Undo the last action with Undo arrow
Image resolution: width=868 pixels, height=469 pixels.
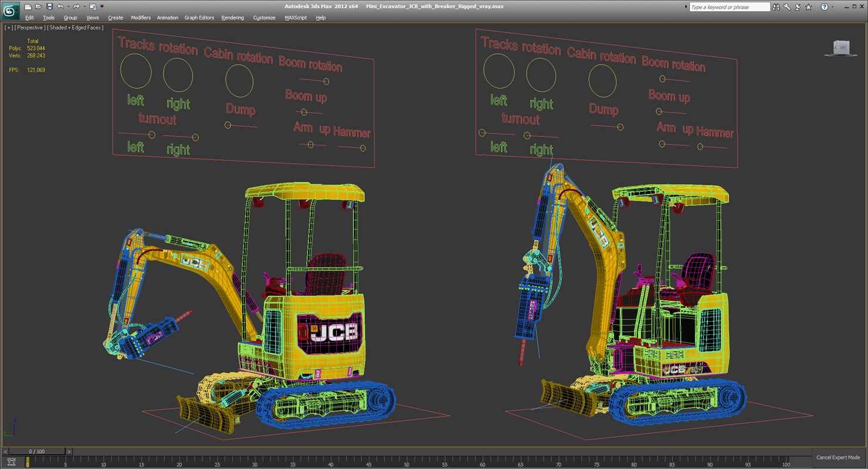[x=60, y=6]
